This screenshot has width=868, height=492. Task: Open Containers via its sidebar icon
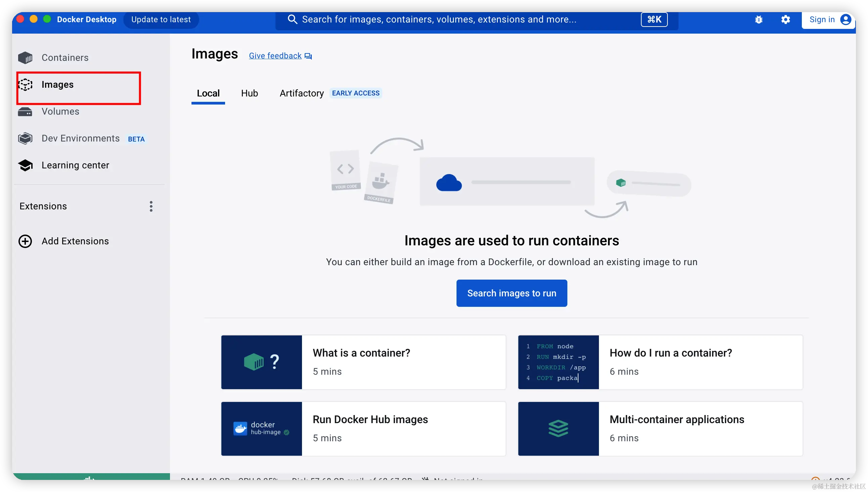click(x=25, y=58)
